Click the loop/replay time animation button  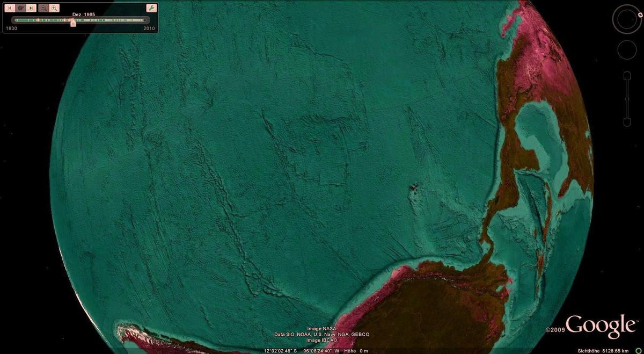20,8
